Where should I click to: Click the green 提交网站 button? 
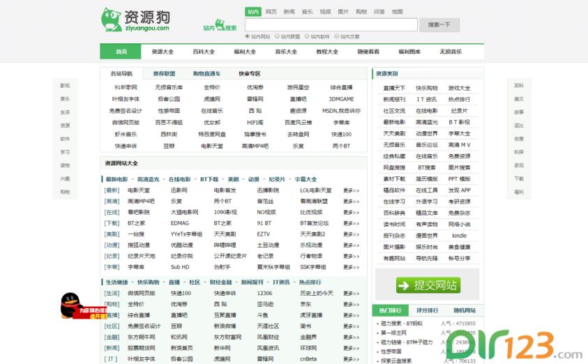point(428,285)
